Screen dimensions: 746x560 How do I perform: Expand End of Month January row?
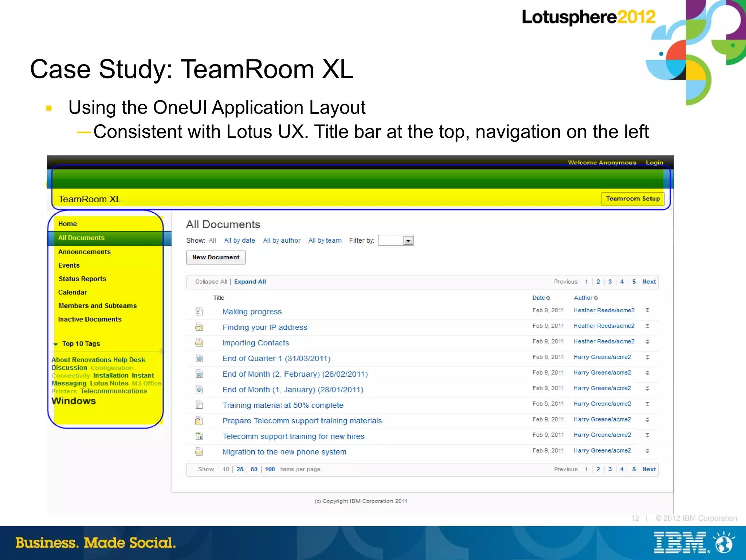(647, 388)
